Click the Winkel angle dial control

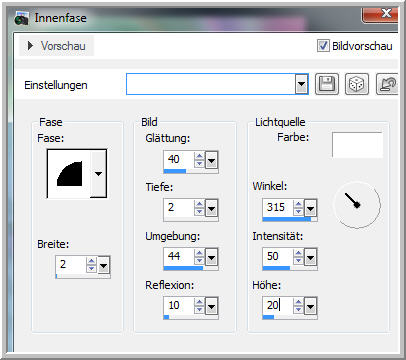pos(357,204)
